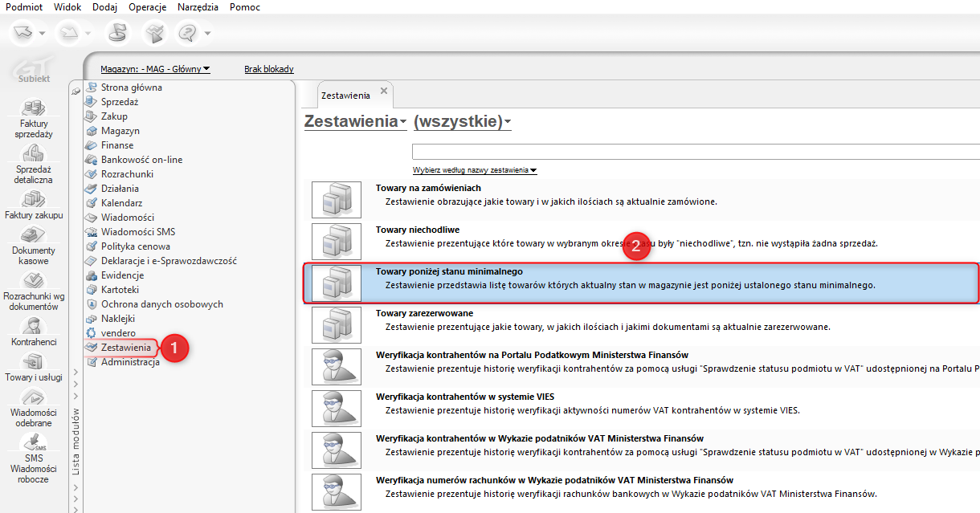Open the (wszystkie) filter dropdown
The height and width of the screenshot is (513, 980).
point(463,121)
